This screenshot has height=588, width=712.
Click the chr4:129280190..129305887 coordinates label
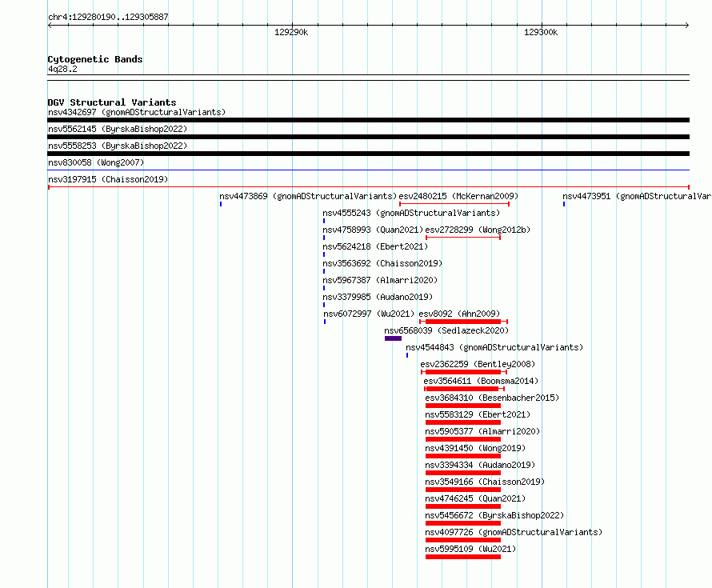tap(108, 17)
